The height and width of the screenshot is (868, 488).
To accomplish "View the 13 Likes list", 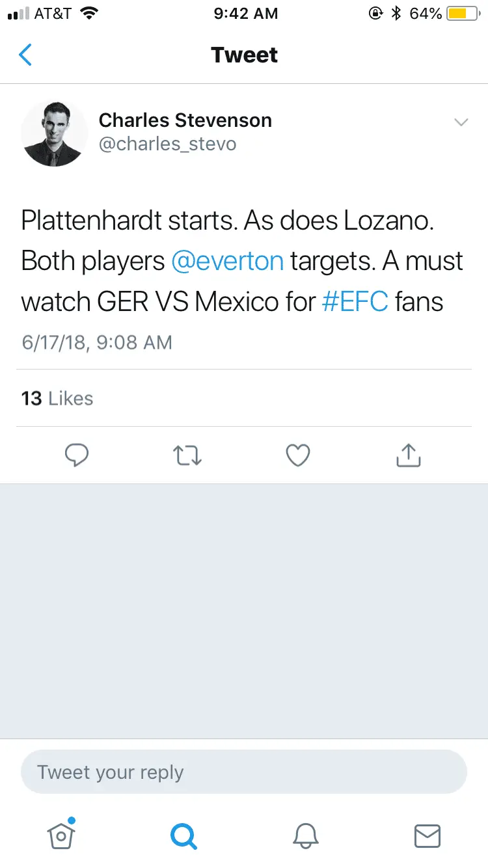I will click(57, 398).
